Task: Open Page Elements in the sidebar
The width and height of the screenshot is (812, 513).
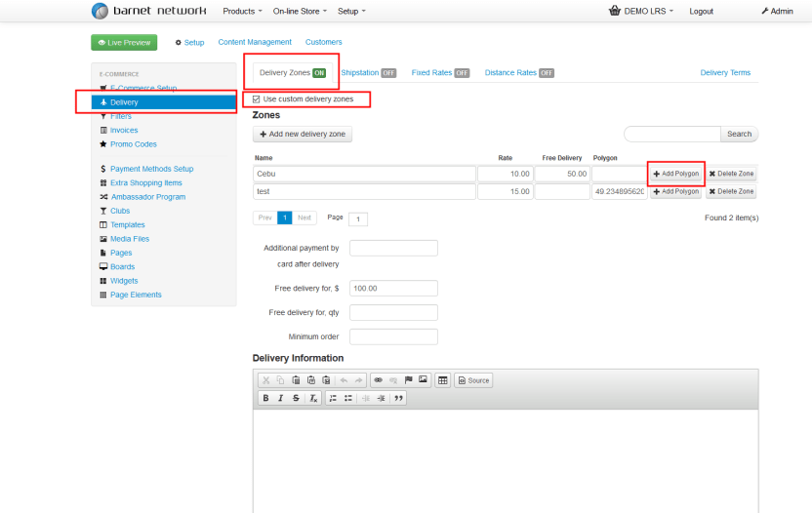Action: click(x=136, y=296)
